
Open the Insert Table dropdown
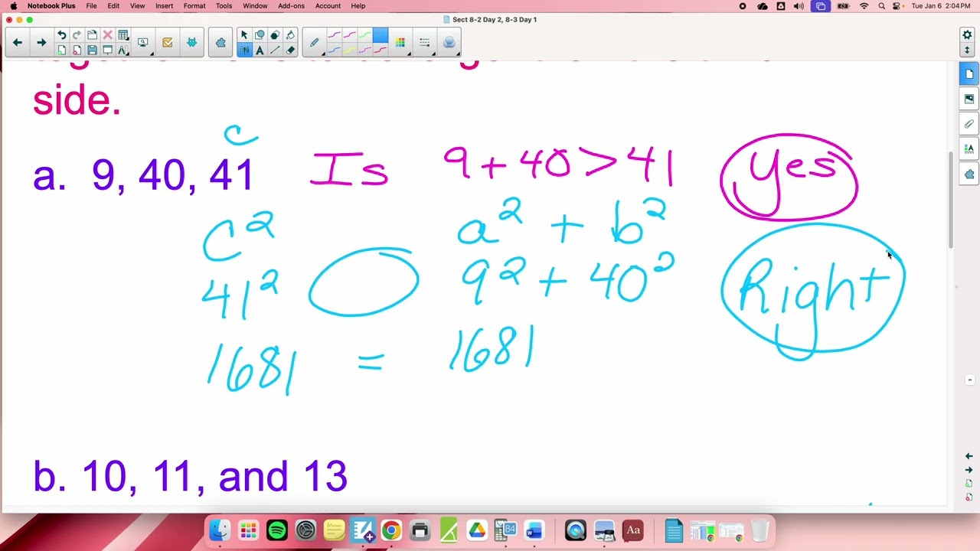(122, 34)
